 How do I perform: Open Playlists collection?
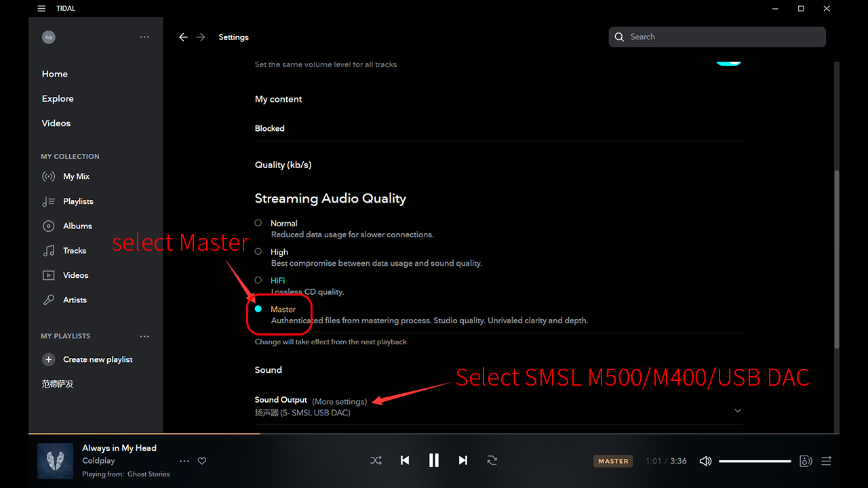(78, 201)
